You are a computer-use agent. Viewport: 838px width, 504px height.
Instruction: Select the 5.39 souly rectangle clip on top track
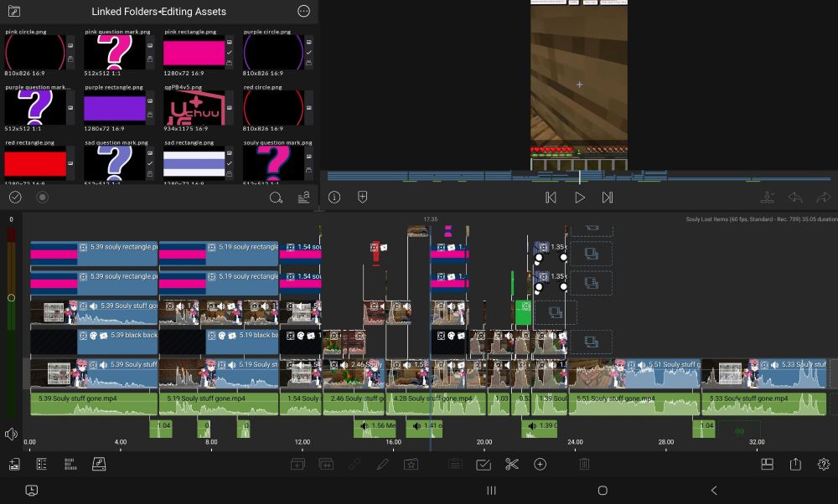pyautogui.click(x=94, y=254)
